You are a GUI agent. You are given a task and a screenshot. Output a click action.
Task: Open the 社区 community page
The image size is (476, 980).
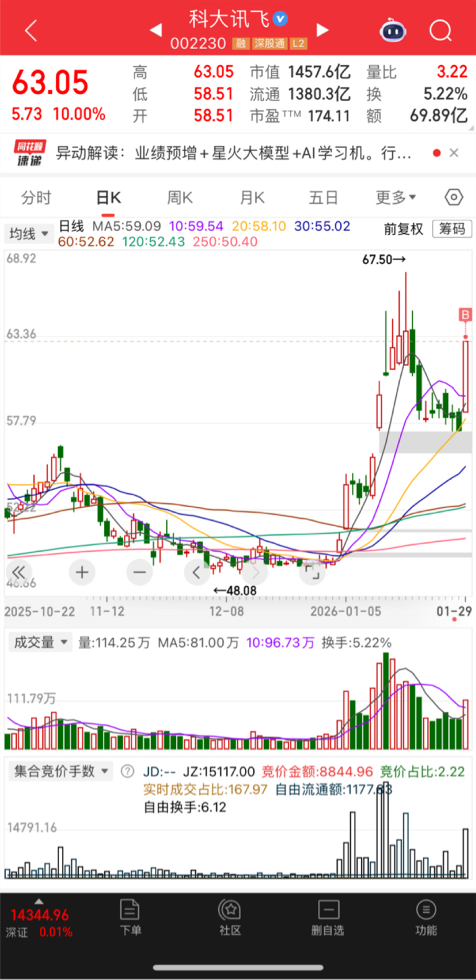[x=230, y=917]
